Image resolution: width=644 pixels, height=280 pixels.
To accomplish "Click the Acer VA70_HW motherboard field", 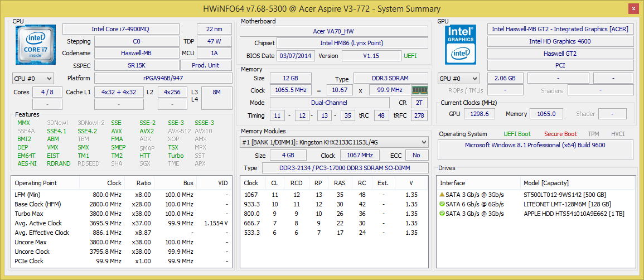I will point(334,31).
